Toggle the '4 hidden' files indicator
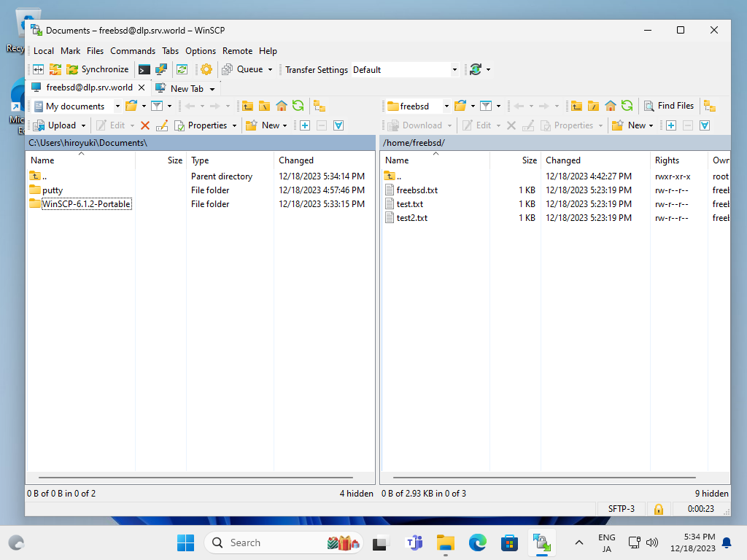This screenshot has height=560, width=747. pos(356,494)
